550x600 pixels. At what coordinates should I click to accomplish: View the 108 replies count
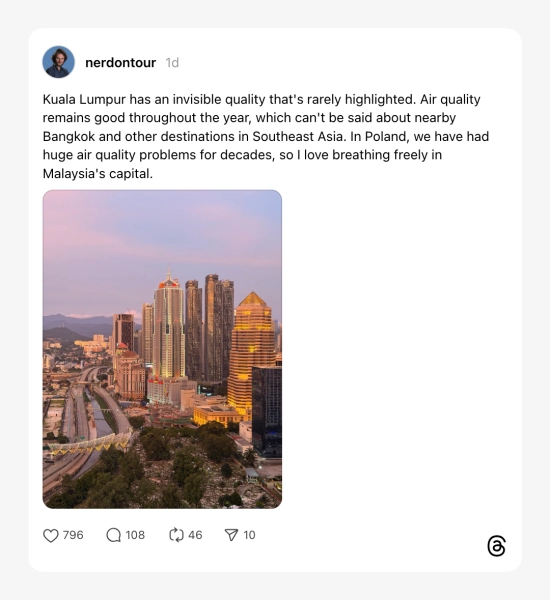(x=135, y=535)
